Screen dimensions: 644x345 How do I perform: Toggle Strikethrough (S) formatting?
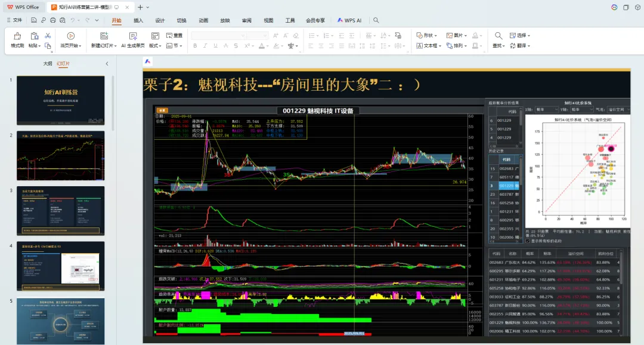click(x=236, y=45)
